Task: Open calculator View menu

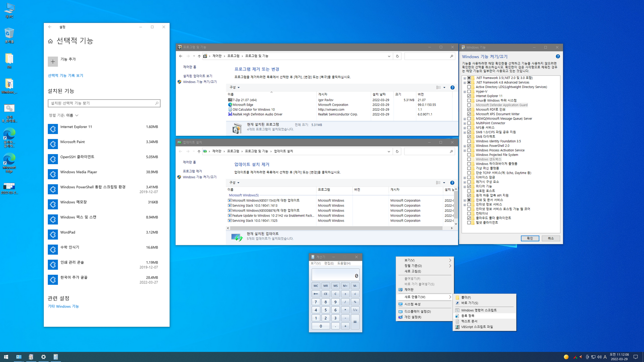Action: point(316,263)
